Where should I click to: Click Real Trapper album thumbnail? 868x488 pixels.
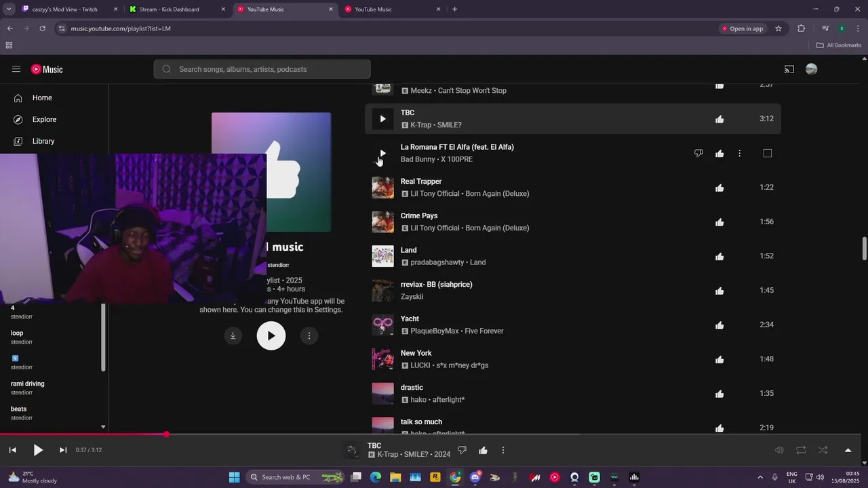click(382, 188)
